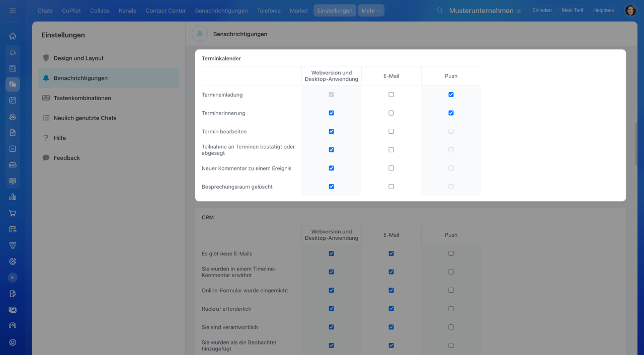This screenshot has height=355, width=644.
Task: Open the Telefonie tab
Action: pos(269,11)
